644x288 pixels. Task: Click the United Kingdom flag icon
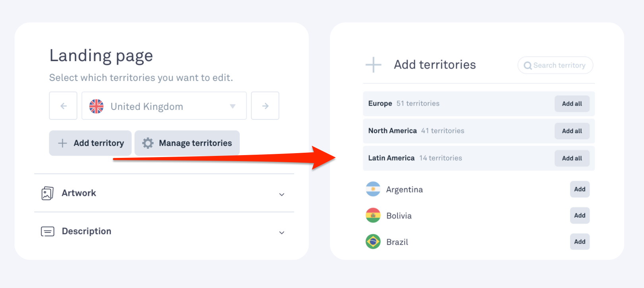pos(96,106)
